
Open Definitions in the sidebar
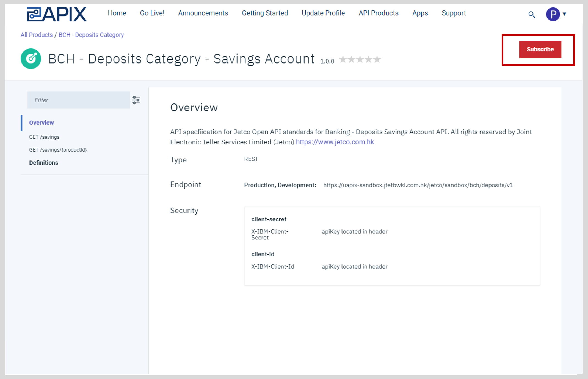43,163
